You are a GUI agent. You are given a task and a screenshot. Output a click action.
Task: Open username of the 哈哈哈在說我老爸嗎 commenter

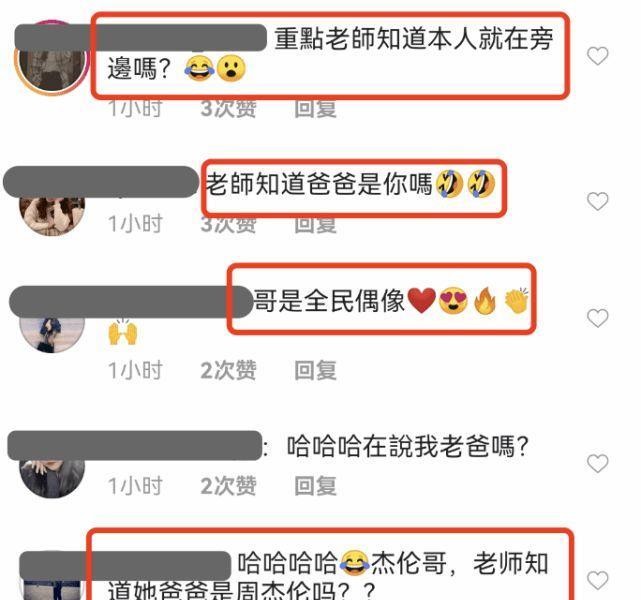135,446
